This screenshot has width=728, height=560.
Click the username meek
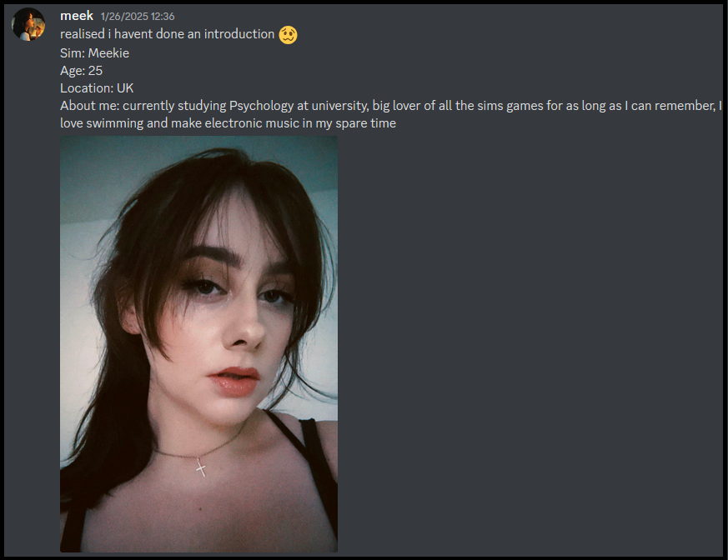(77, 16)
